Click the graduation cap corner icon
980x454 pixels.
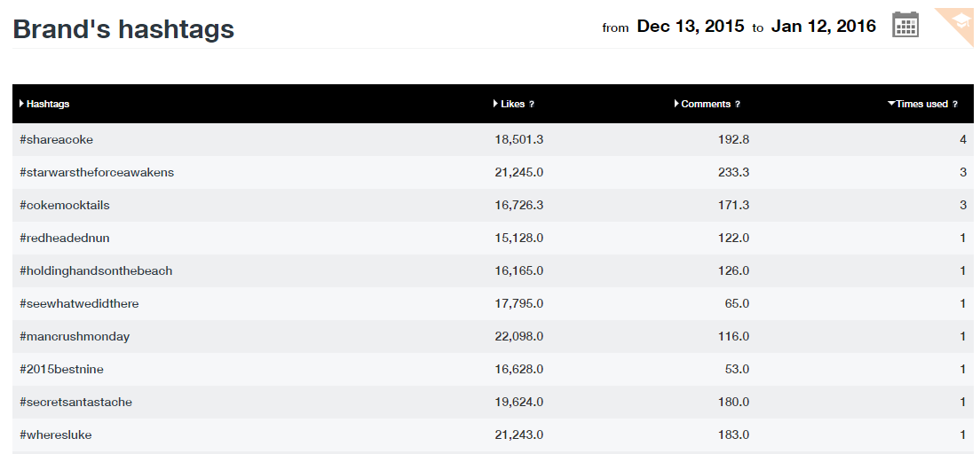(x=961, y=20)
